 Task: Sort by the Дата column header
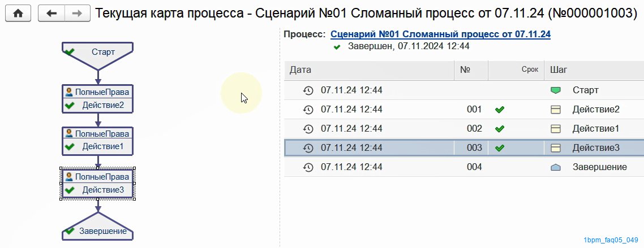(x=369, y=70)
